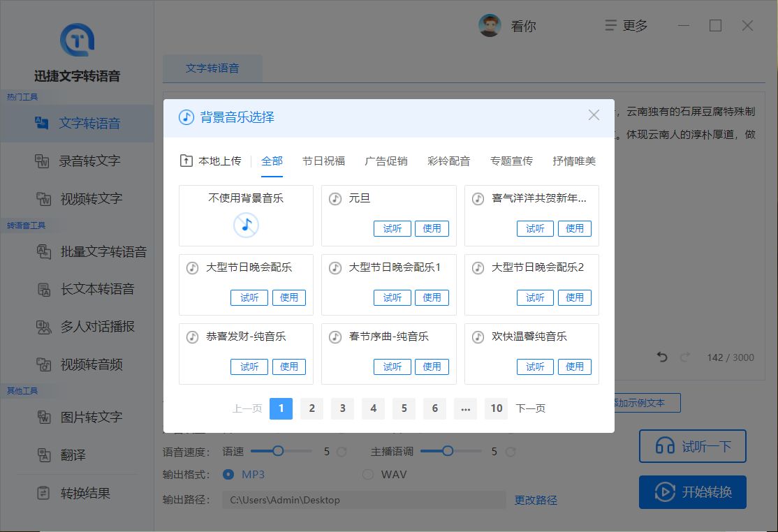Select WAV as output format
The width and height of the screenshot is (778, 532).
pos(367,474)
